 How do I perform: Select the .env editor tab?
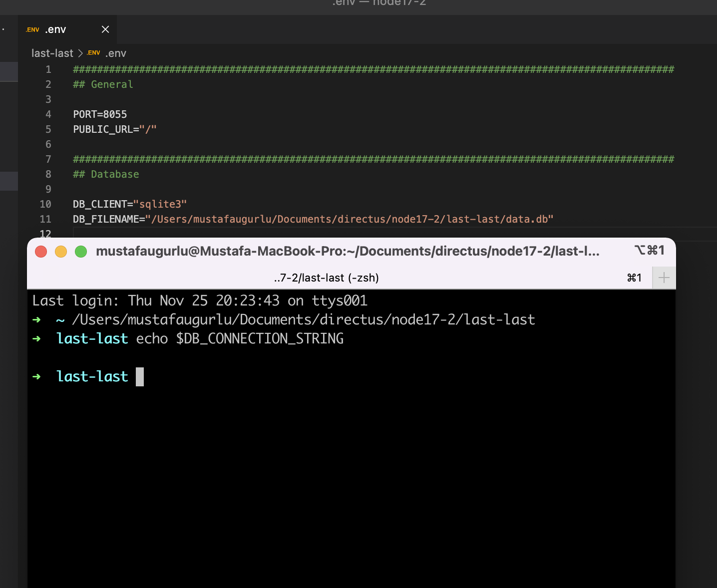67,29
